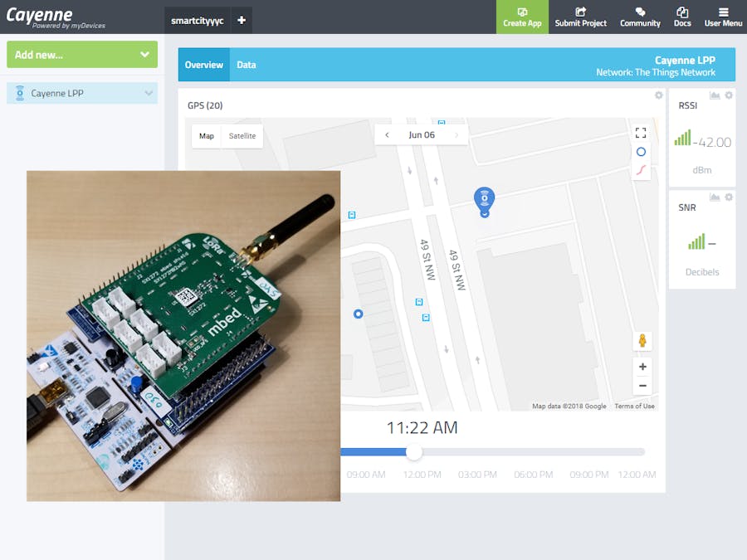Open settings gear on the SNR widget
The height and width of the screenshot is (560, 747).
[x=730, y=196]
